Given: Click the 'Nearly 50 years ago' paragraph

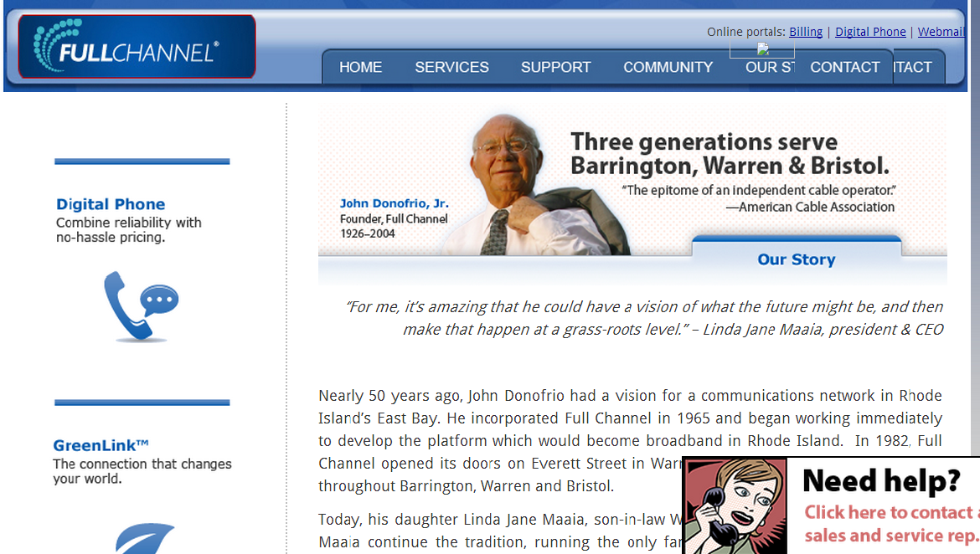Looking at the screenshot, I should [x=630, y=441].
